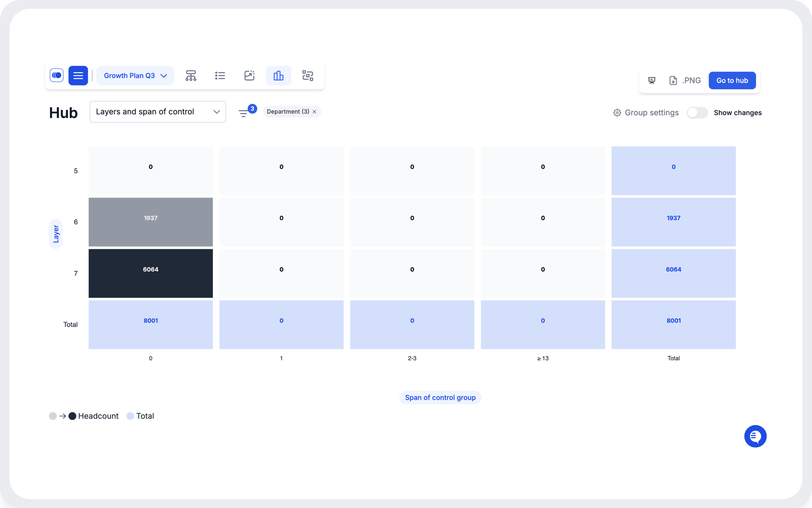Toggle the theme switcher icon top left

pos(56,75)
